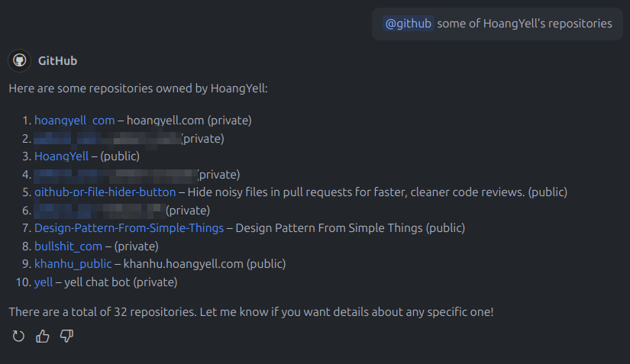630x364 pixels.
Task: Open the khanhu_public repository link
Action: [x=73, y=264]
